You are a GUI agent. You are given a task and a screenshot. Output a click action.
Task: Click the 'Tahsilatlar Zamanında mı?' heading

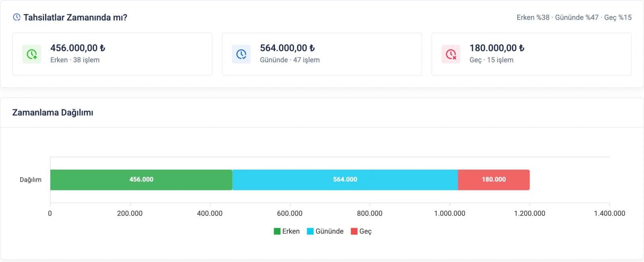pos(75,17)
